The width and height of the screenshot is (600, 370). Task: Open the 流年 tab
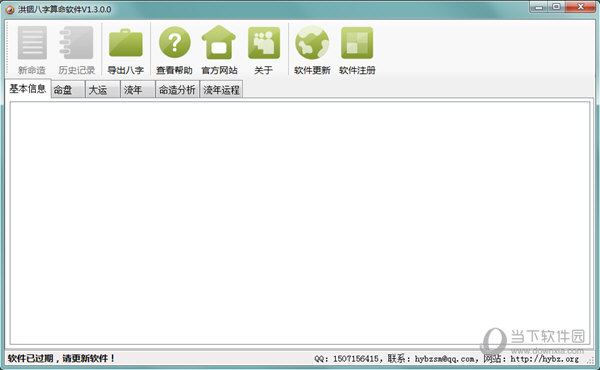click(x=138, y=90)
